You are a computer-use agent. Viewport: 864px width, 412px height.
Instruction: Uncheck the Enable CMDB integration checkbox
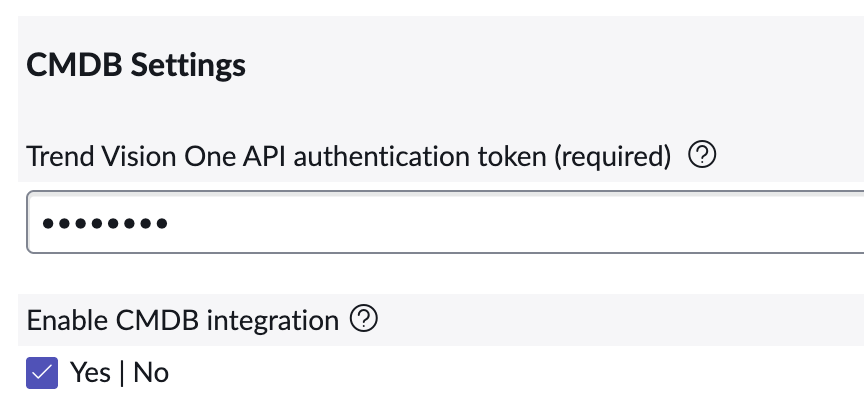pos(42,373)
